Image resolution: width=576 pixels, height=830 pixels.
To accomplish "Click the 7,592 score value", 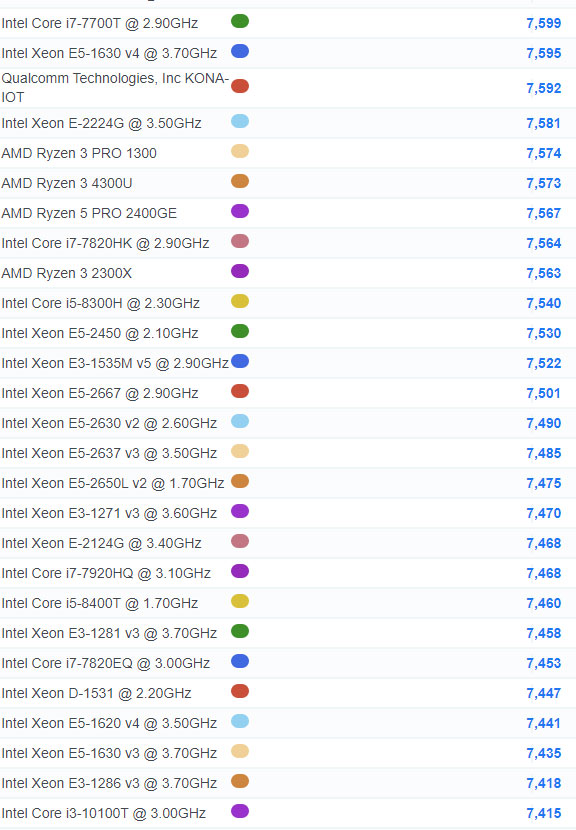I will click(x=544, y=88).
